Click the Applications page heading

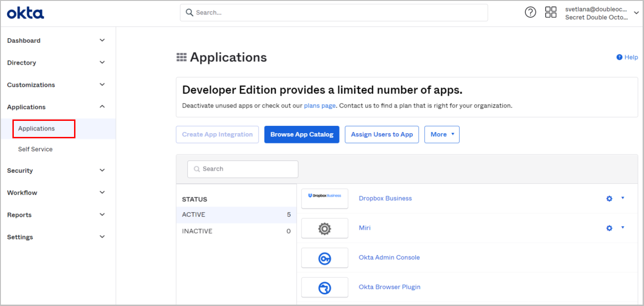228,57
